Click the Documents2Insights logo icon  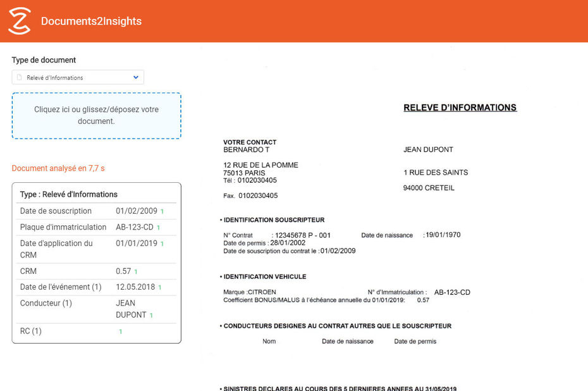click(20, 21)
